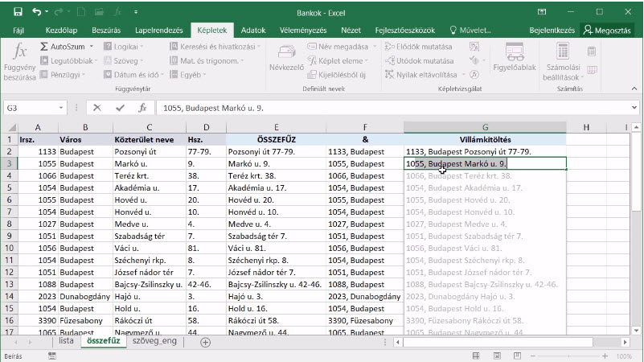This screenshot has width=644, height=362.
Task: Expand the AutoSzum dropdown arrow
Action: [91, 47]
